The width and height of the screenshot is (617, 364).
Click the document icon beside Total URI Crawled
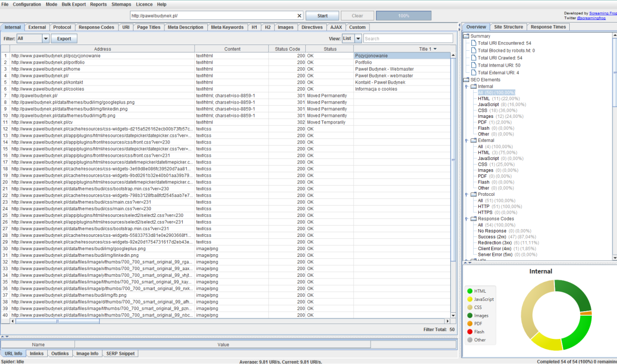point(473,58)
